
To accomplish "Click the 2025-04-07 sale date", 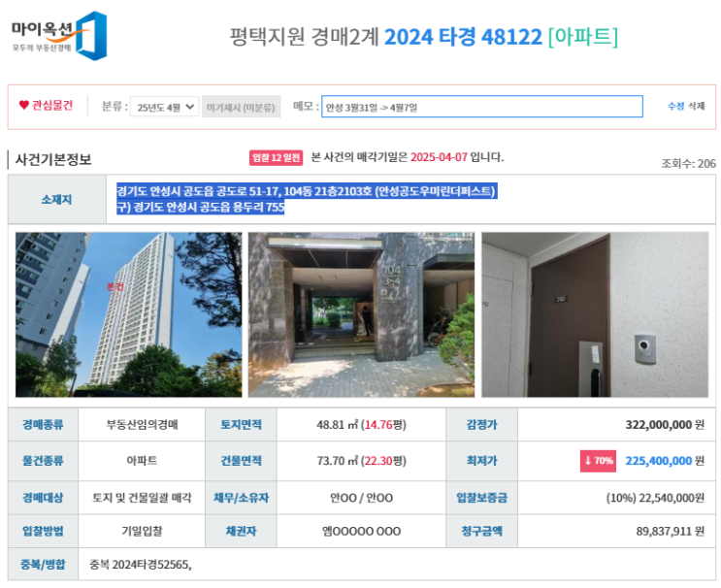I will pyautogui.click(x=439, y=157).
